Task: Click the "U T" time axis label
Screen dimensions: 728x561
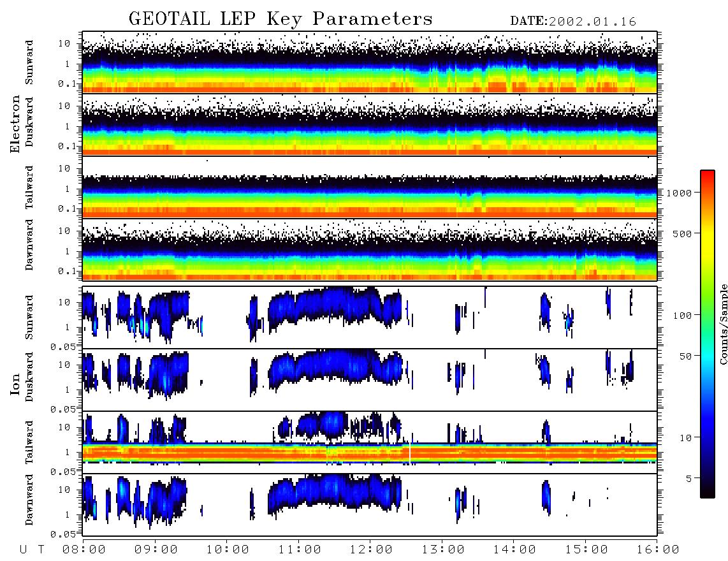Action: 33,550
